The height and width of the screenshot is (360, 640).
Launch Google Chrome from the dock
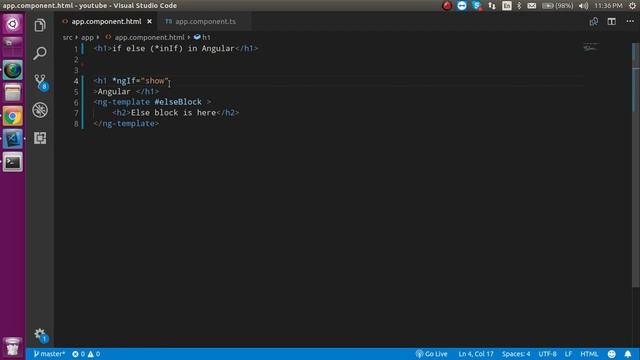pos(13,116)
